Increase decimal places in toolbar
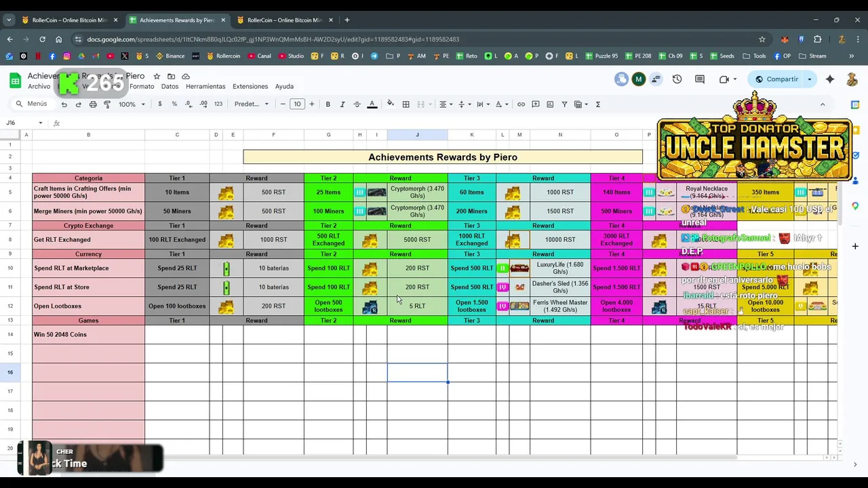Viewport: 868px width, 488px height. [x=203, y=104]
